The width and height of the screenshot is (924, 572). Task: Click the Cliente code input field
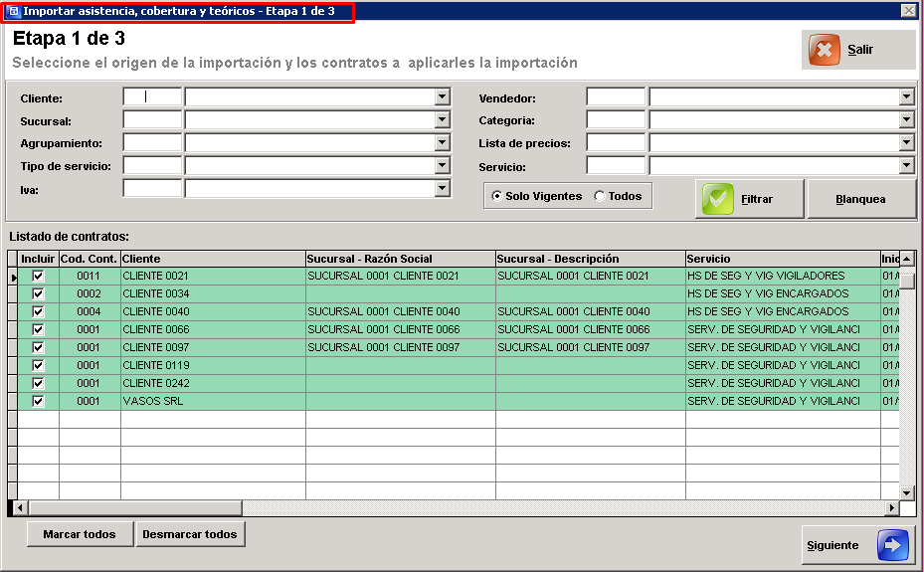pyautogui.click(x=152, y=96)
